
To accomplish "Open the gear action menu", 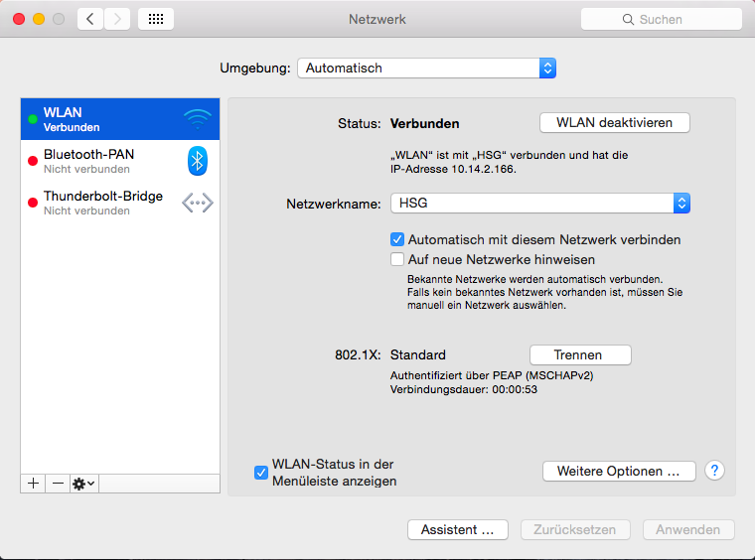I will coord(83,483).
